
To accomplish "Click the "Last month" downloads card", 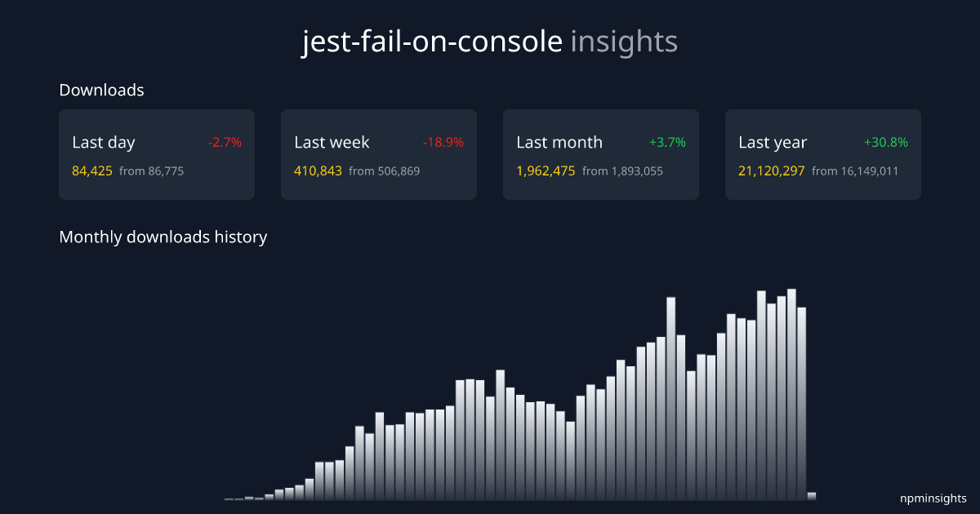I will tap(601, 154).
